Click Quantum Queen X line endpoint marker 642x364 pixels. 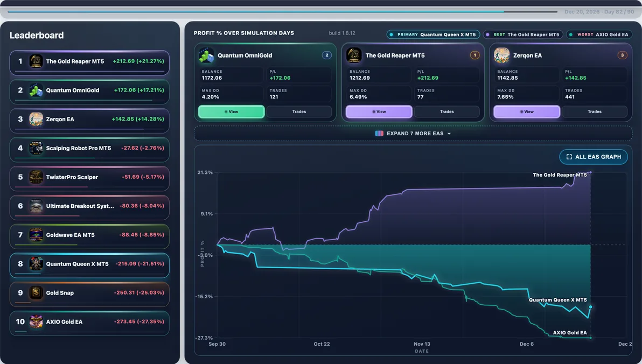(590, 307)
